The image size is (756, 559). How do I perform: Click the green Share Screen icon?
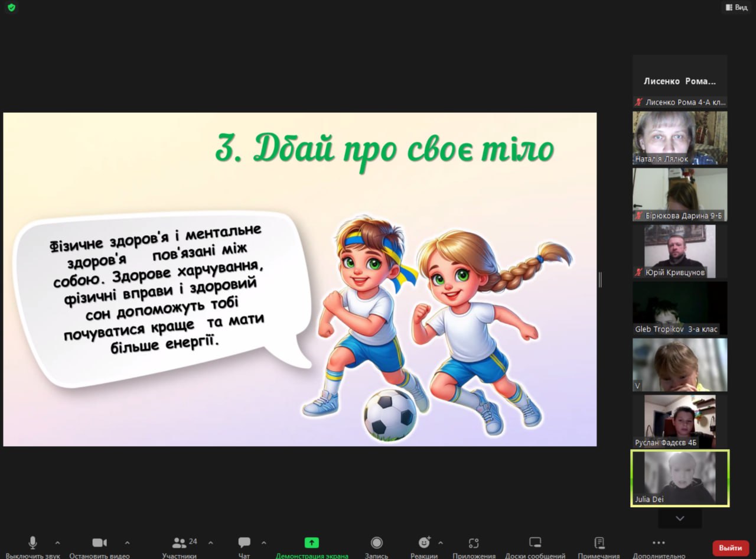(311, 543)
